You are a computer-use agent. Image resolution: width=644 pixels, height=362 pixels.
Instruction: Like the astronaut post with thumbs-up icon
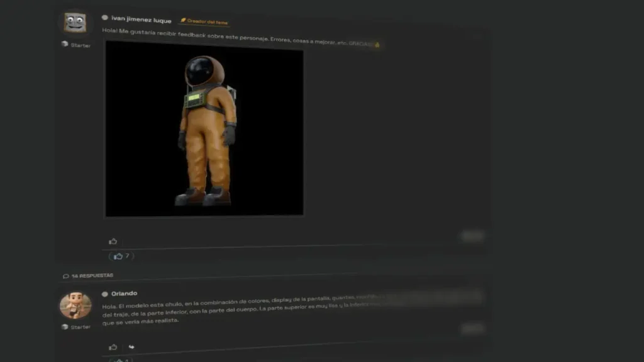[x=113, y=241]
